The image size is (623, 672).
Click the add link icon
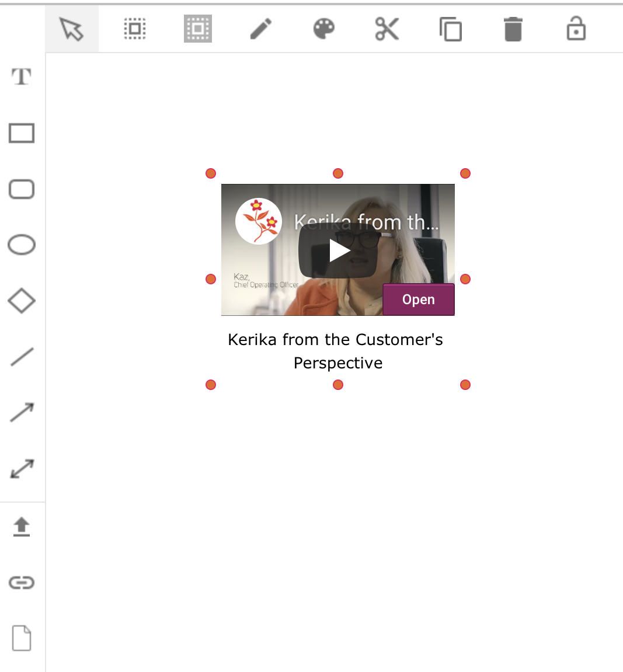click(22, 583)
